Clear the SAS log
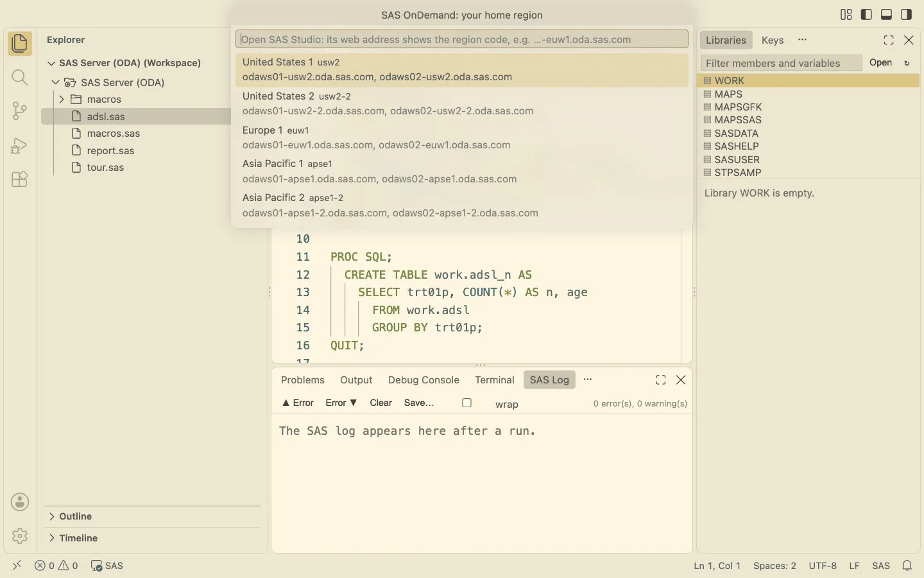This screenshot has height=578, width=924. [381, 403]
